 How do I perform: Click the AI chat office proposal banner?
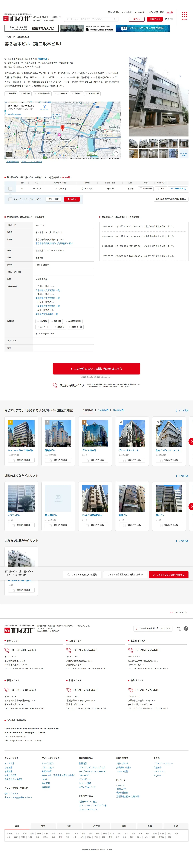pyautogui.click(x=142, y=28)
